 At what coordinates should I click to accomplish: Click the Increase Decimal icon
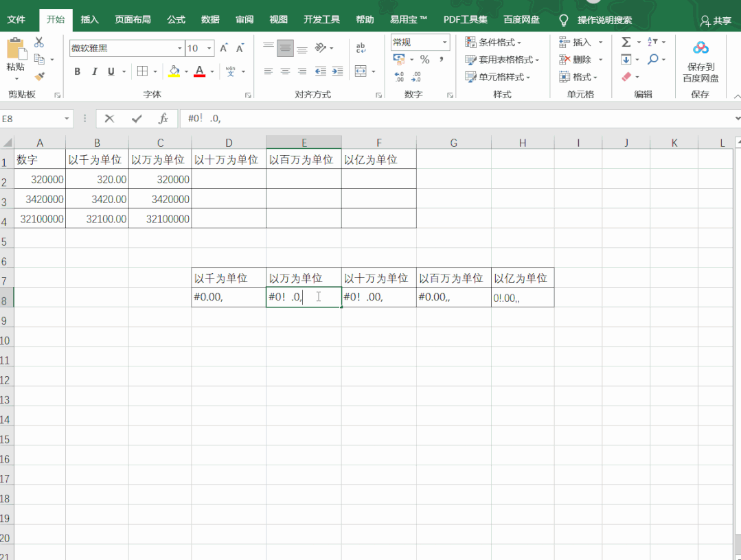pyautogui.click(x=399, y=76)
